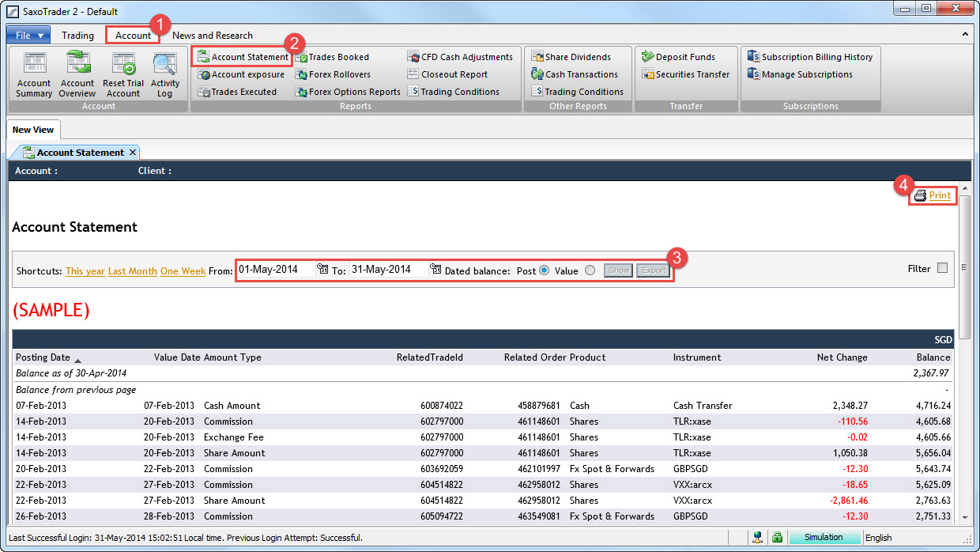980x552 pixels.
Task: Click the 2,348.27 net change value
Action: click(x=850, y=406)
